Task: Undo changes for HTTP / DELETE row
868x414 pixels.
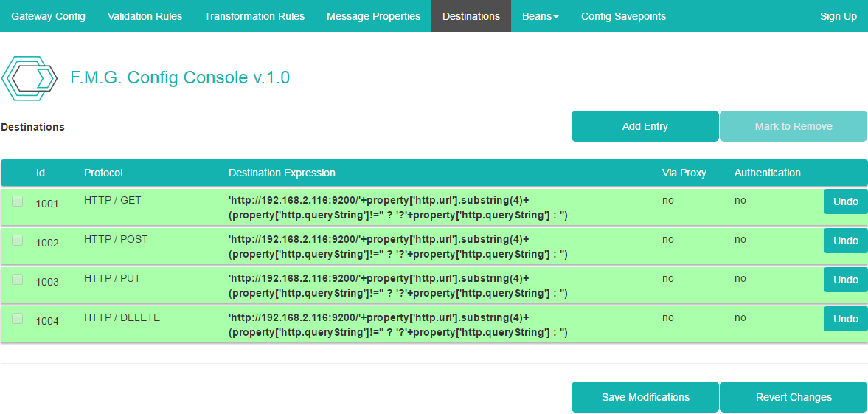Action: pyautogui.click(x=845, y=319)
